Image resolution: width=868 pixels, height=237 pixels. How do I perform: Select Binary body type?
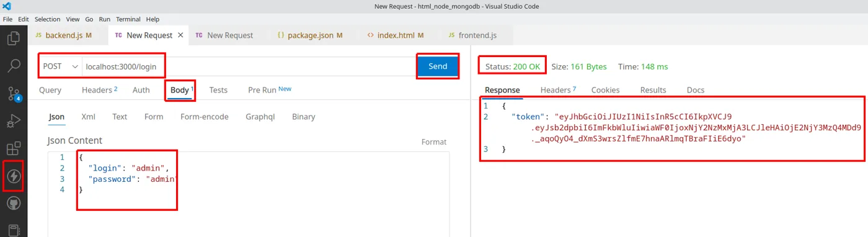tap(304, 117)
